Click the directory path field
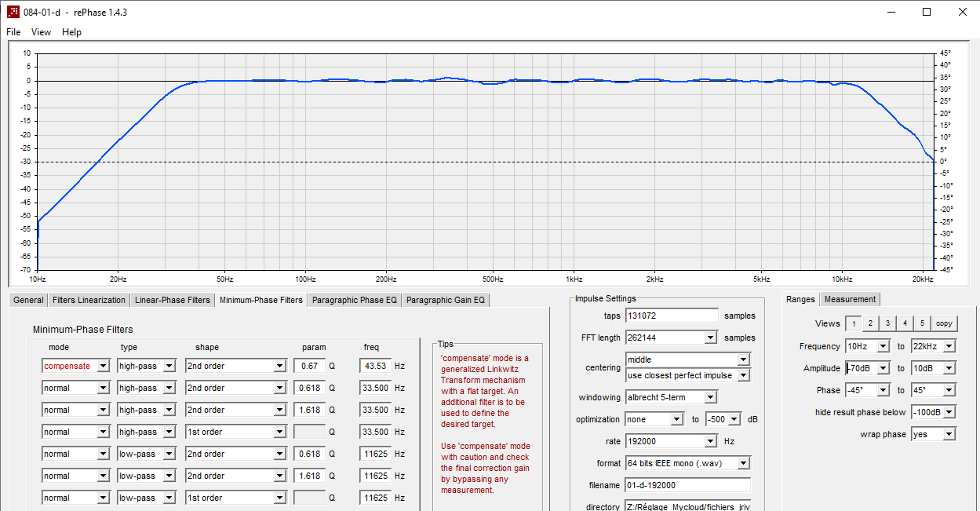980x511 pixels. (x=687, y=507)
